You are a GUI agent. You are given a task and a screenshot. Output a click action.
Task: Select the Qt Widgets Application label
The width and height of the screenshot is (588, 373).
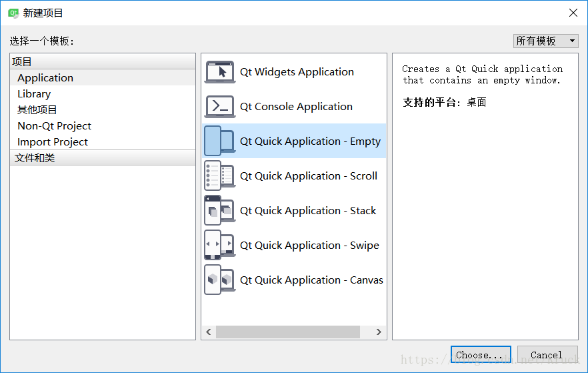pyautogui.click(x=297, y=71)
